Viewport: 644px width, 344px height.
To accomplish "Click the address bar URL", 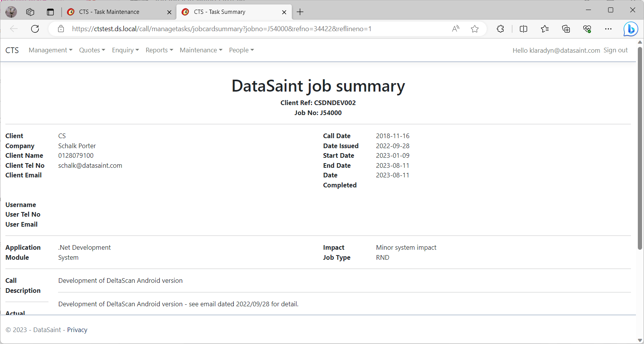I will click(x=221, y=29).
